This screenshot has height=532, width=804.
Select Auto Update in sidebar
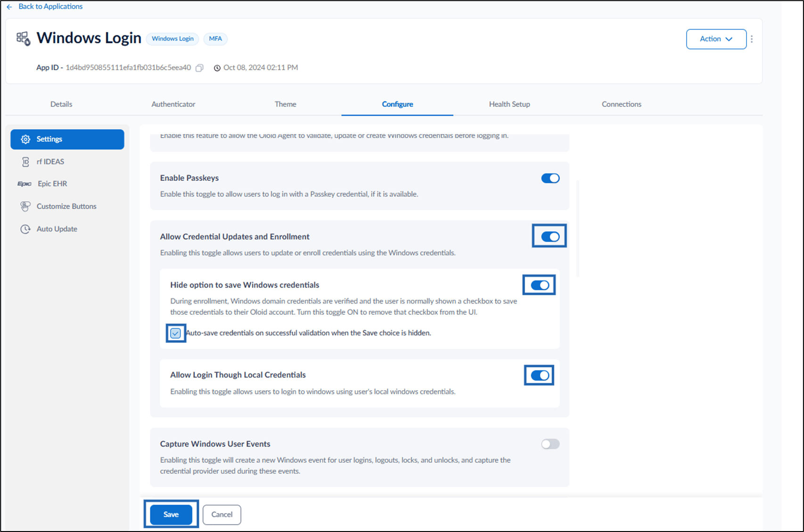point(67,229)
